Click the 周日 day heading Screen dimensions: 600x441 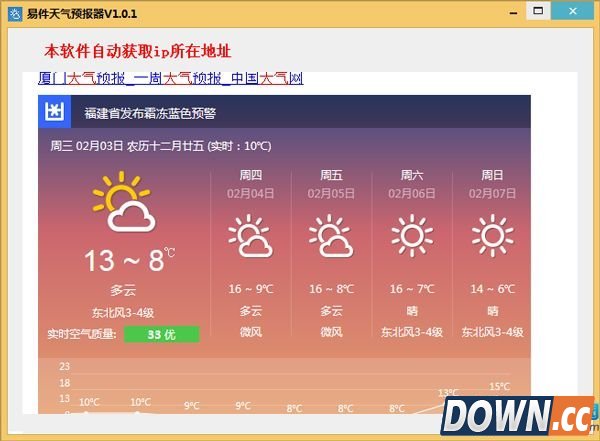pos(492,175)
